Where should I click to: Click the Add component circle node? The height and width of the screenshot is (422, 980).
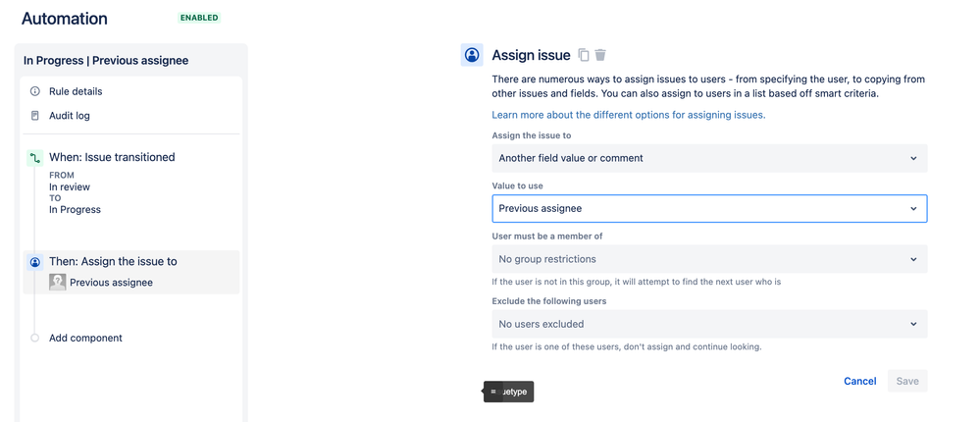point(35,338)
